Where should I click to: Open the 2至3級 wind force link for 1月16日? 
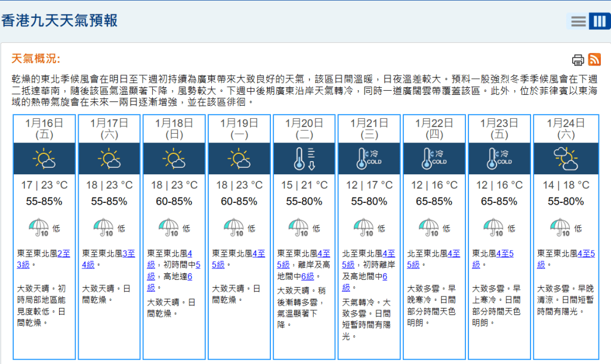(64, 253)
